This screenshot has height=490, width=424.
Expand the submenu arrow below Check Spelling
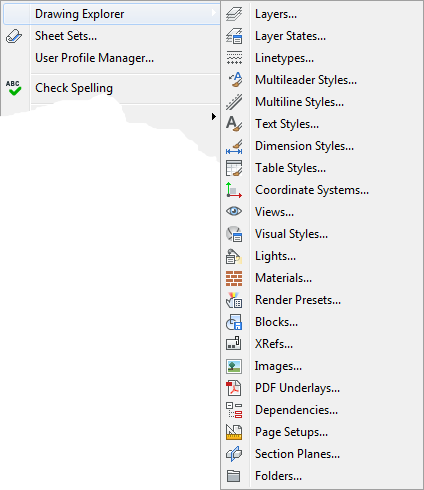coord(214,116)
